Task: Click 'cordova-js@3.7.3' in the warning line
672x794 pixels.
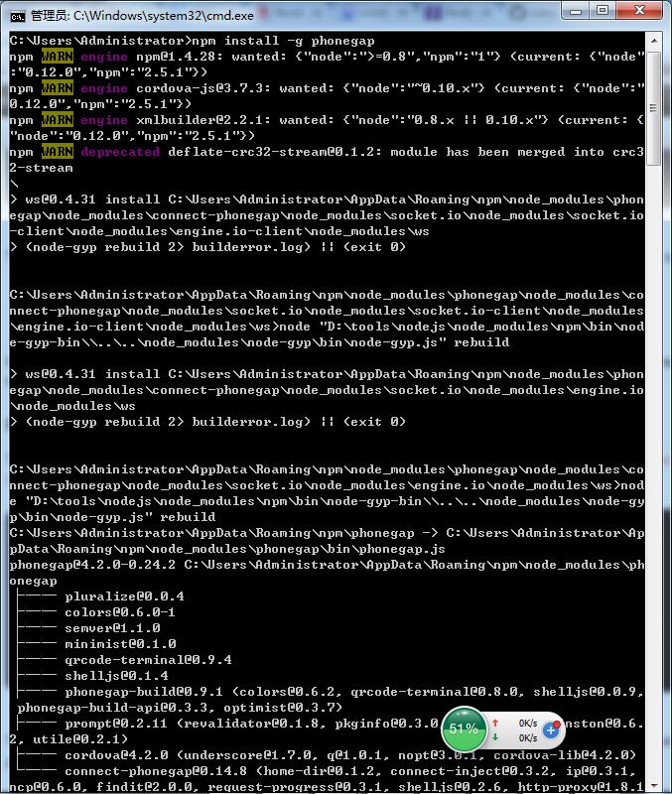Action: (203, 88)
